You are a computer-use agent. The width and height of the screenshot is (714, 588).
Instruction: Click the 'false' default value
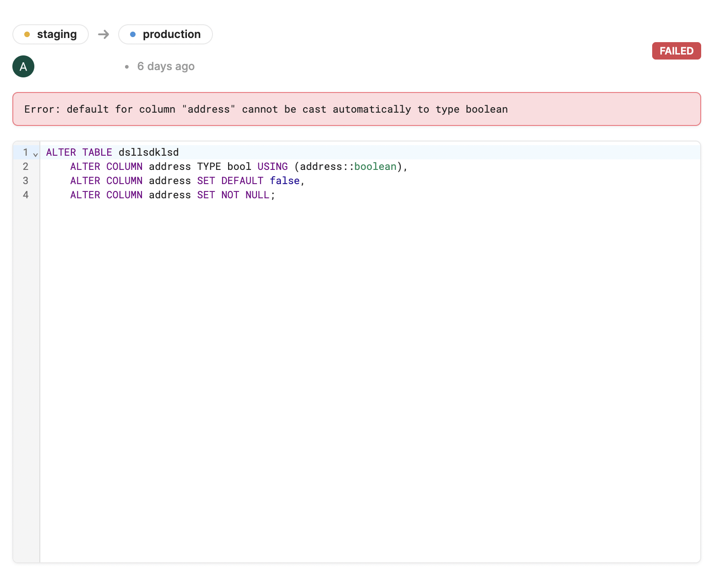click(x=284, y=180)
